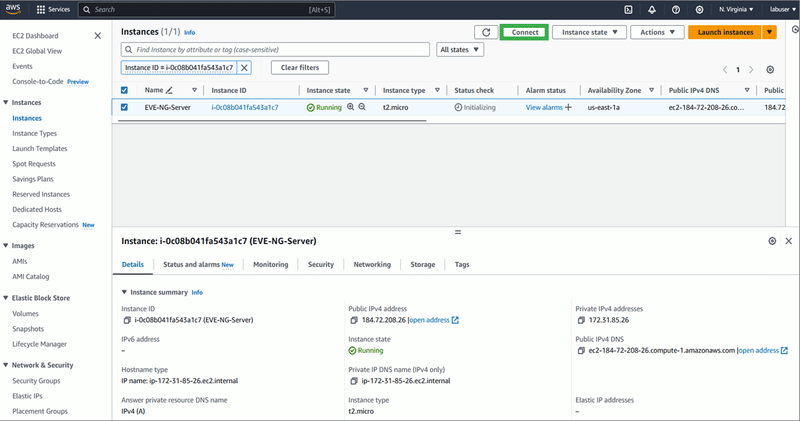Image resolution: width=800 pixels, height=421 pixels.
Task: Copy the Private IPv4 address
Action: (581, 320)
